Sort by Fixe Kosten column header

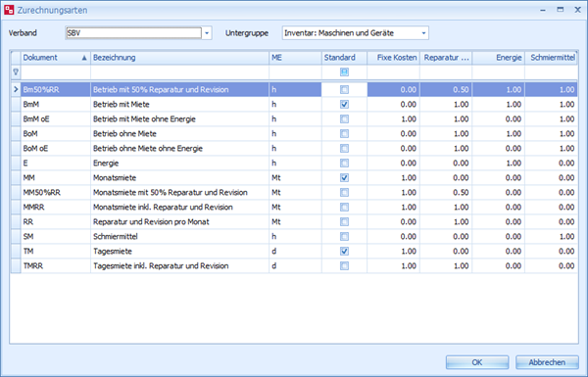click(393, 58)
